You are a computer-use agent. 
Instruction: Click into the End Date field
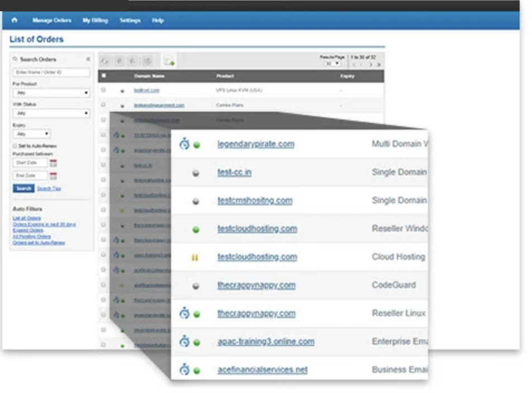[x=30, y=175]
